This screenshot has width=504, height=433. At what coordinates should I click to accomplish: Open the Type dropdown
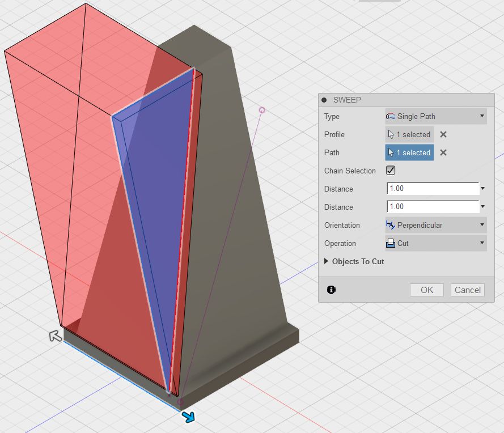(482, 116)
